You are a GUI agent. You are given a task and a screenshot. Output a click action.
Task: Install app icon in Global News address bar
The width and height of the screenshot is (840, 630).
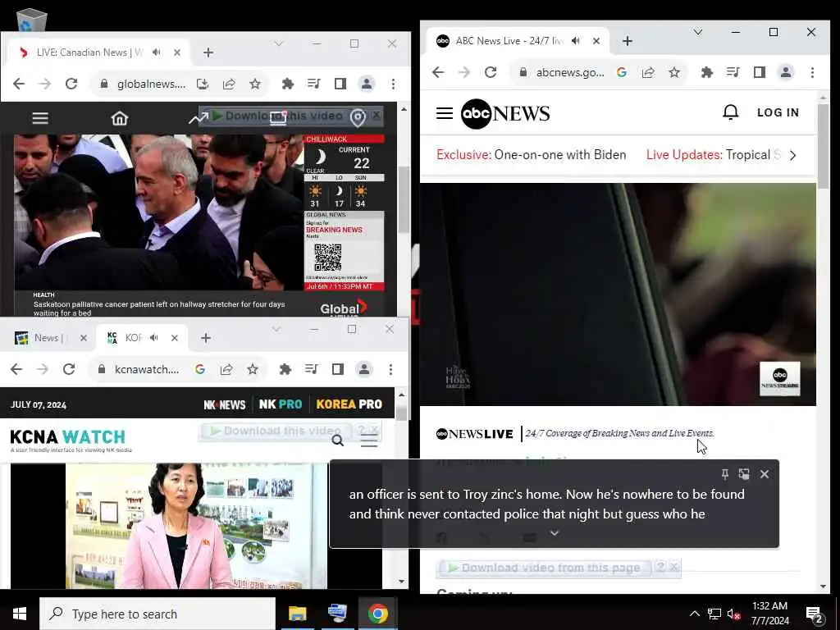pos(203,84)
